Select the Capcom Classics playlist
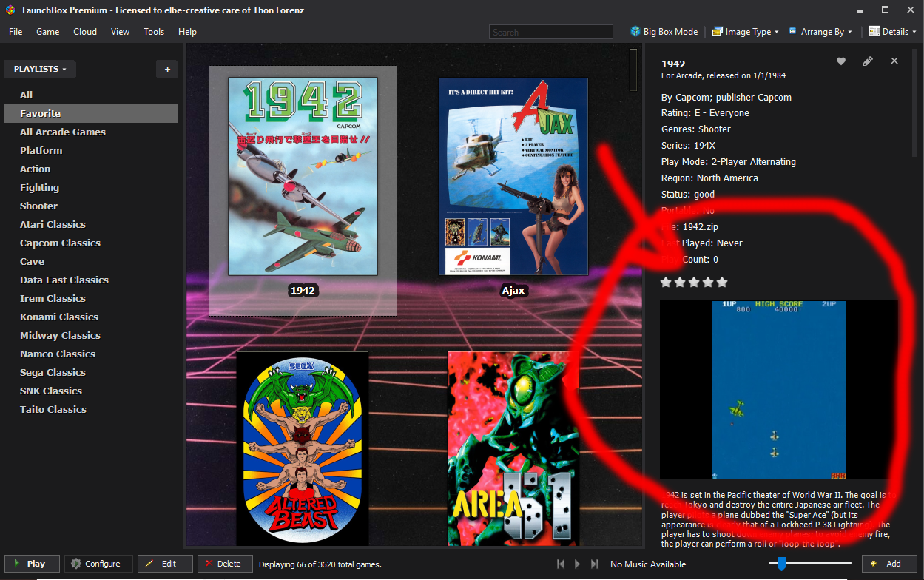Image resolution: width=924 pixels, height=580 pixels. click(91, 243)
